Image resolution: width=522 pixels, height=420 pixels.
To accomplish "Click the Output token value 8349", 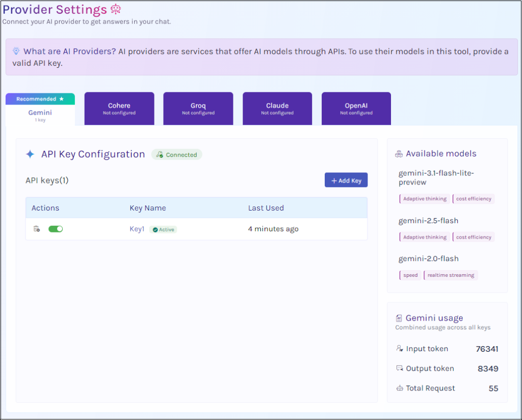I will click(488, 369).
